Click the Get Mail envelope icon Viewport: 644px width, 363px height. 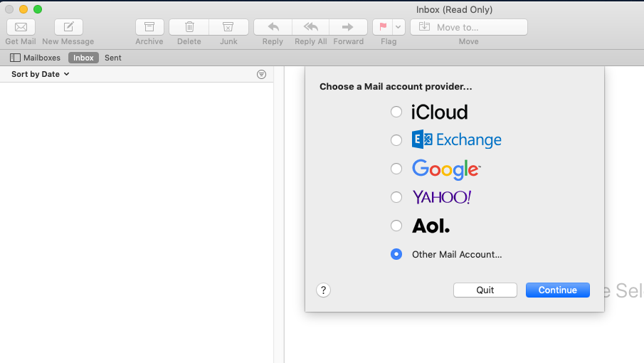click(x=21, y=27)
